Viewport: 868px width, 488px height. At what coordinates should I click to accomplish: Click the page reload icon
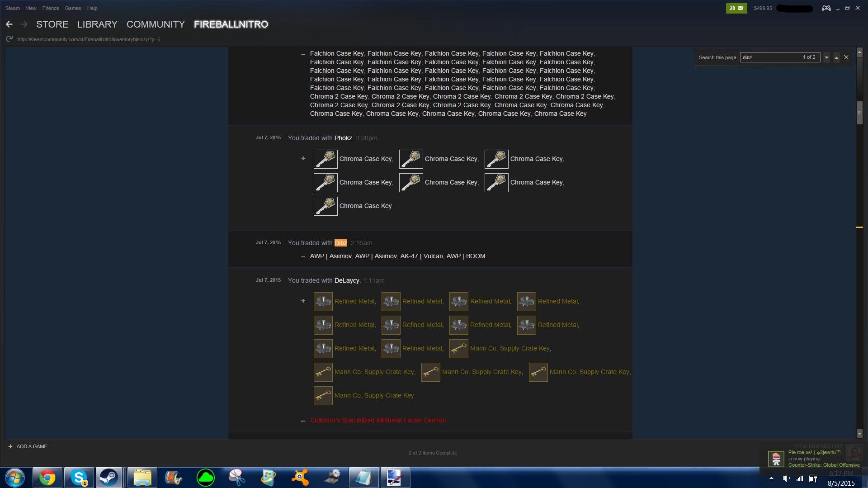click(9, 39)
